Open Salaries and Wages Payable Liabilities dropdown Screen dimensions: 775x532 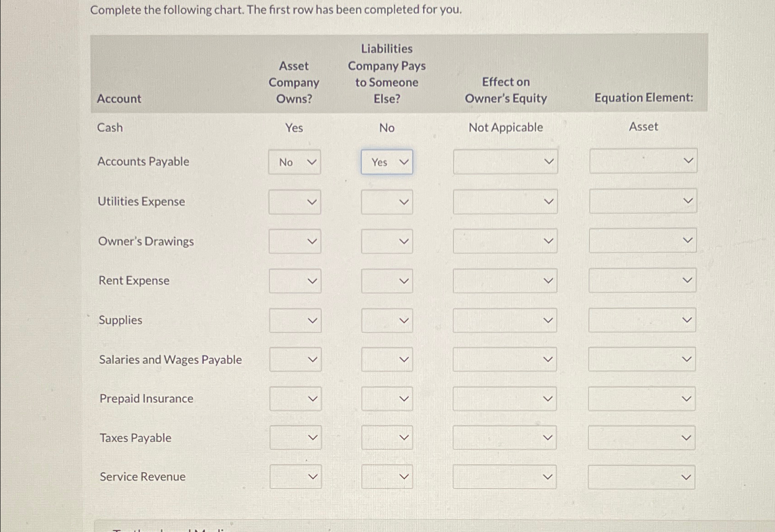tap(387, 360)
